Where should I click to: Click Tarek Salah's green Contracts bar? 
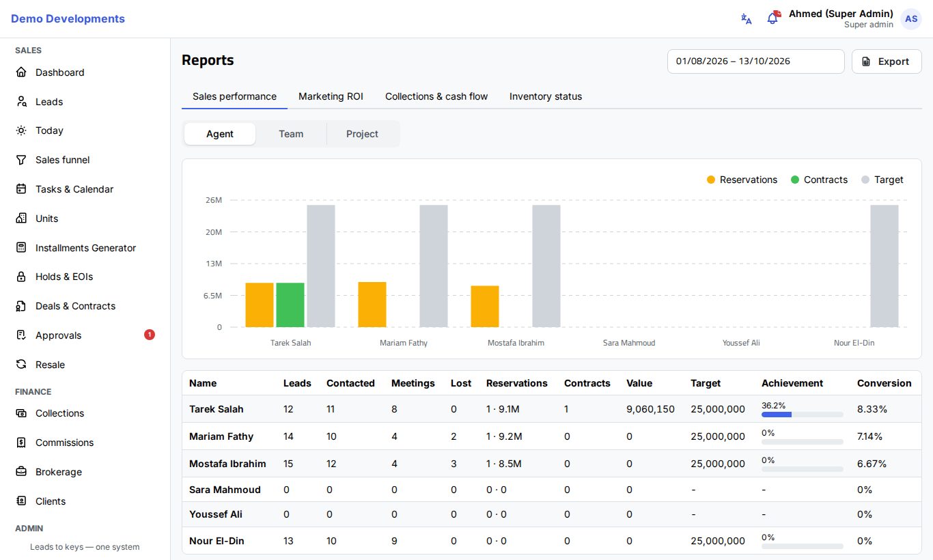(290, 305)
